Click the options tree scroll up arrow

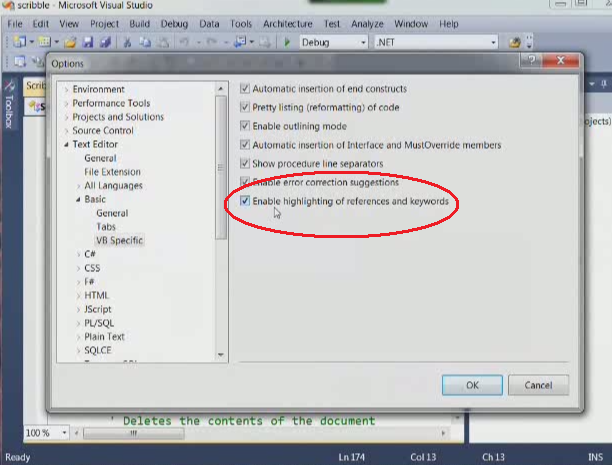[x=221, y=89]
